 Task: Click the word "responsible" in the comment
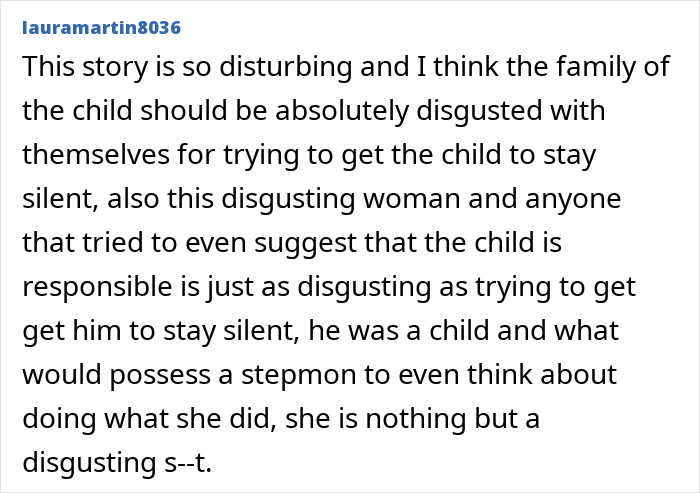click(97, 286)
